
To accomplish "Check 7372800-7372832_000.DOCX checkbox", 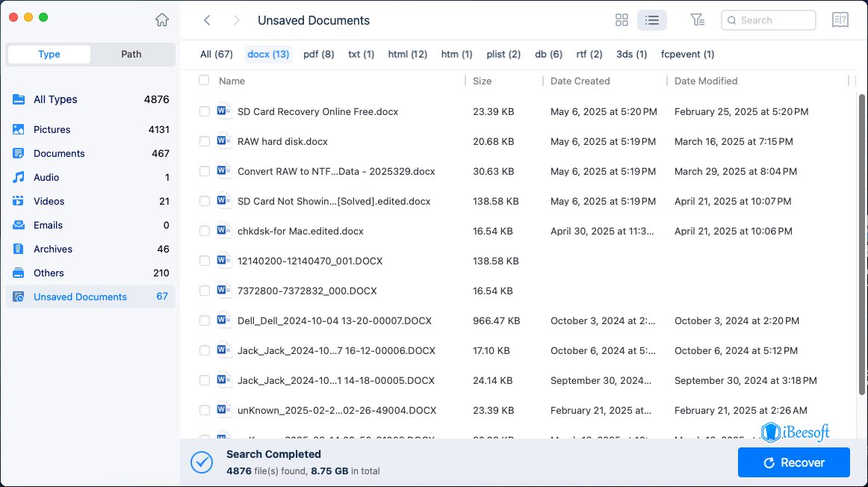I will pos(204,291).
